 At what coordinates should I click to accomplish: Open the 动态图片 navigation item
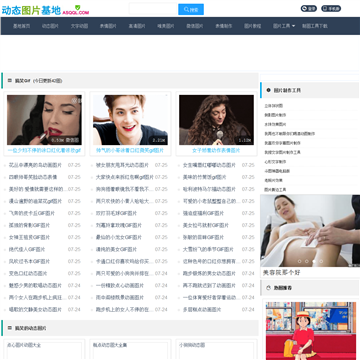coord(50,26)
